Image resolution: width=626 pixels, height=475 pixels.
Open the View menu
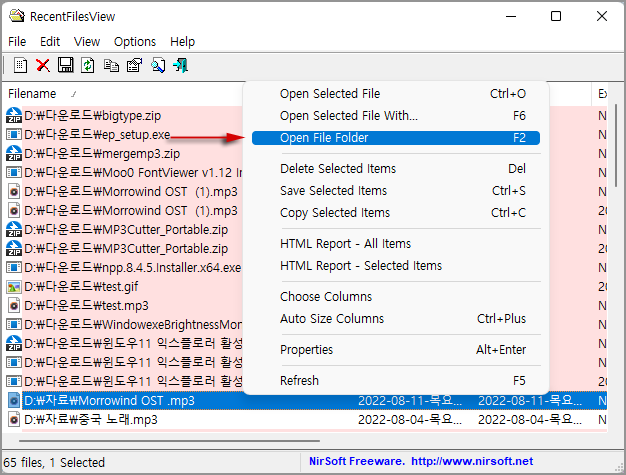coord(87,42)
